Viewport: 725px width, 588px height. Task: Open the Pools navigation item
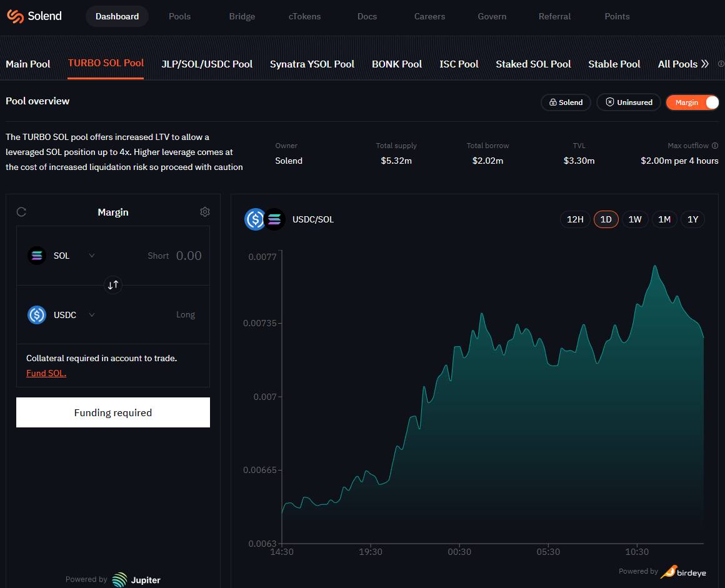point(179,16)
